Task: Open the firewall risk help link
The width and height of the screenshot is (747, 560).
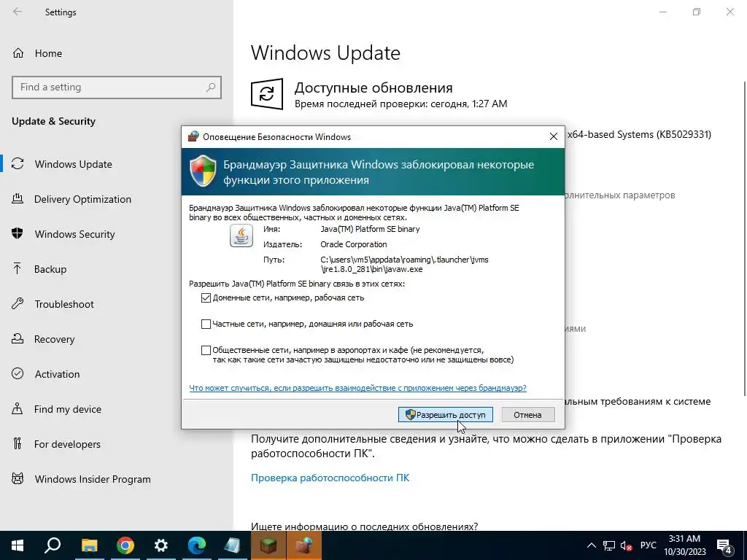Action: pyautogui.click(x=357, y=388)
